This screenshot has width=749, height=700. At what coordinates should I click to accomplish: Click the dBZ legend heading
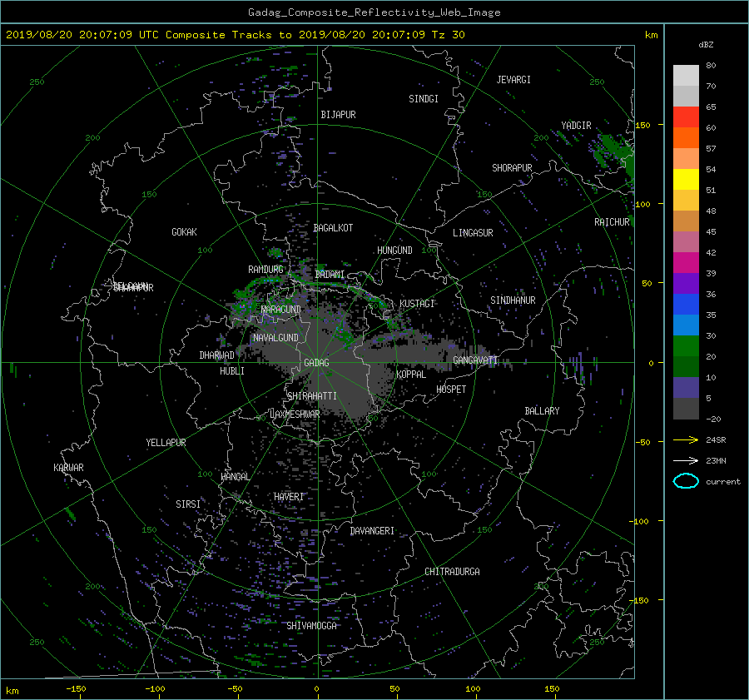click(x=706, y=45)
